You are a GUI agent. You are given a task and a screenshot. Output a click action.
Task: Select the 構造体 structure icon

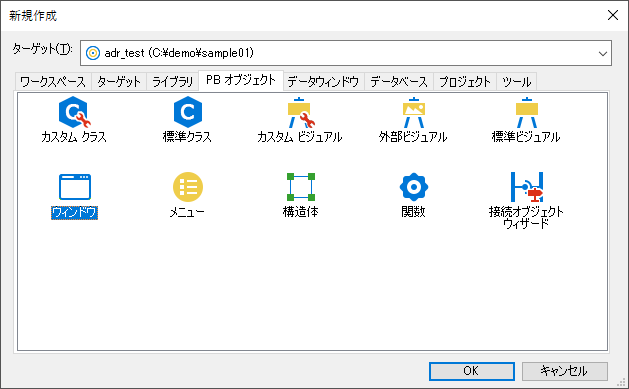pos(301,187)
